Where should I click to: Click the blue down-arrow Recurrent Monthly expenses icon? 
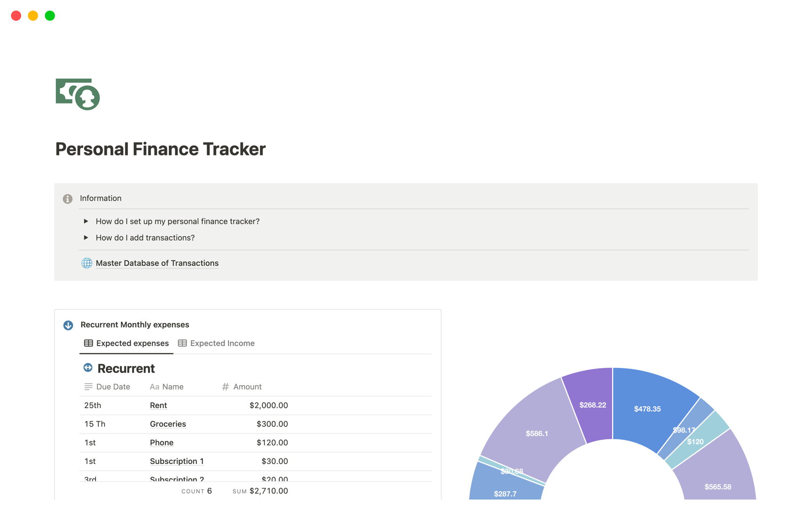click(x=68, y=325)
